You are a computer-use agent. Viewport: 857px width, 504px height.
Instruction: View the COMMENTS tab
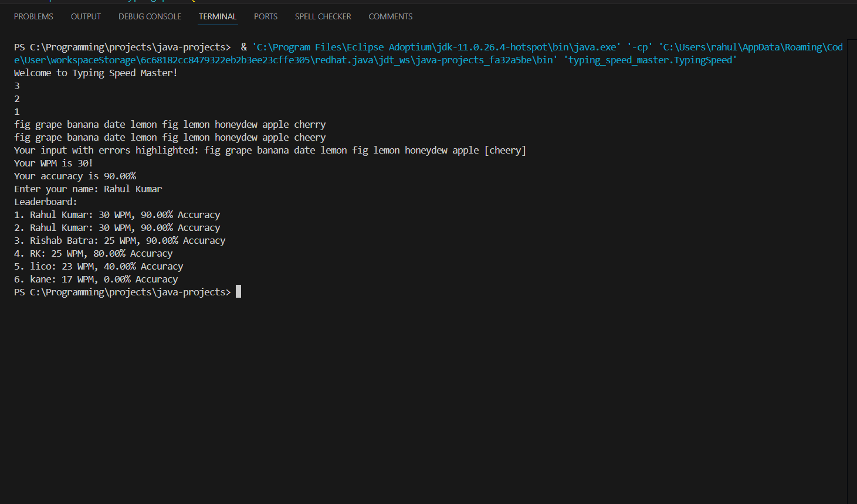(x=390, y=16)
